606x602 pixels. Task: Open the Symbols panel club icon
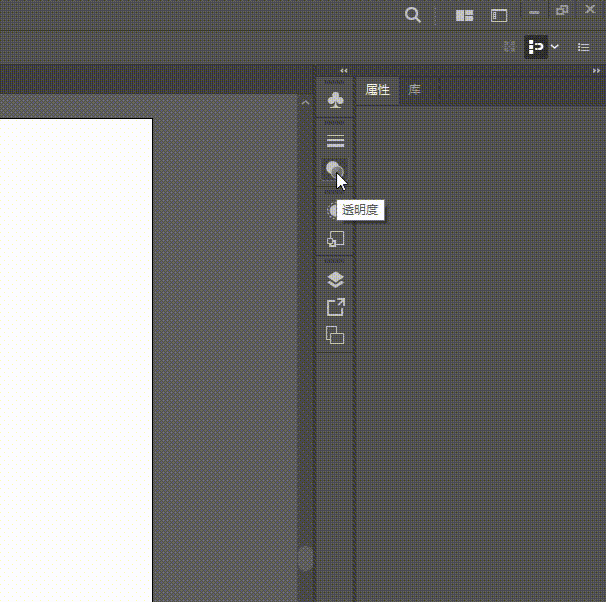(335, 100)
